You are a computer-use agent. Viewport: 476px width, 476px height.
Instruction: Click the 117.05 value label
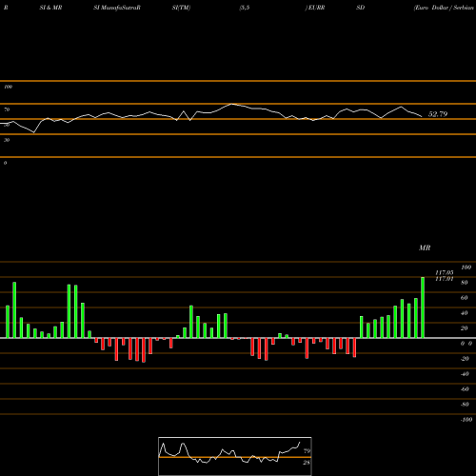(445, 272)
